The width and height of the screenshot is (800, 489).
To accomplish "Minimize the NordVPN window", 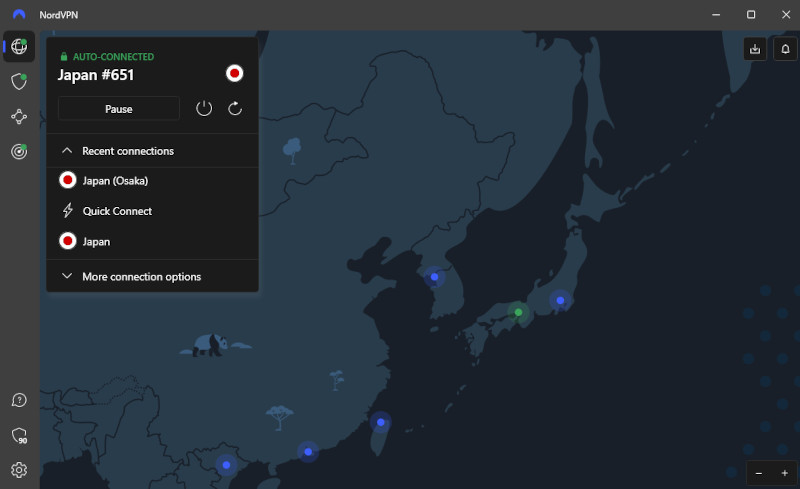I will pos(716,14).
